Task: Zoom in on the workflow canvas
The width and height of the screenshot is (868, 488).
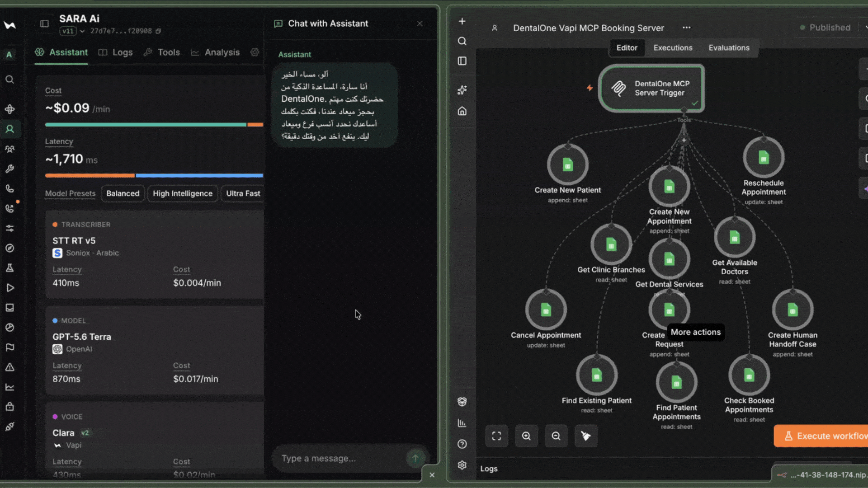Action: [527, 436]
